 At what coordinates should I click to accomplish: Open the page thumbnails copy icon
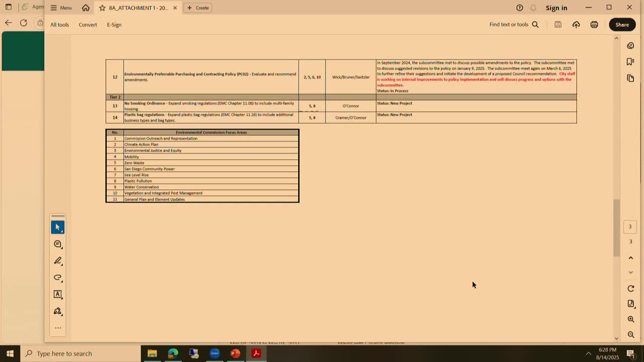click(630, 78)
